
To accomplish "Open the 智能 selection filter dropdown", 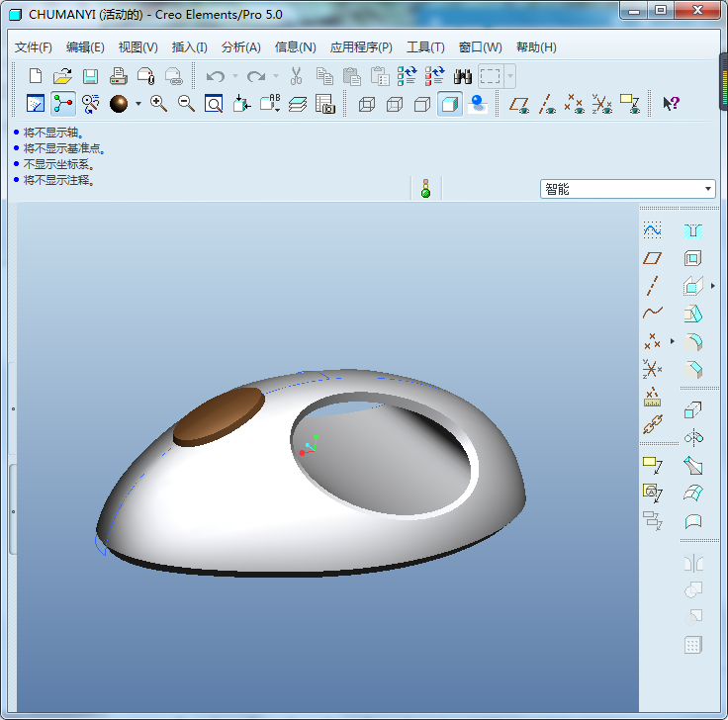I will click(x=628, y=189).
